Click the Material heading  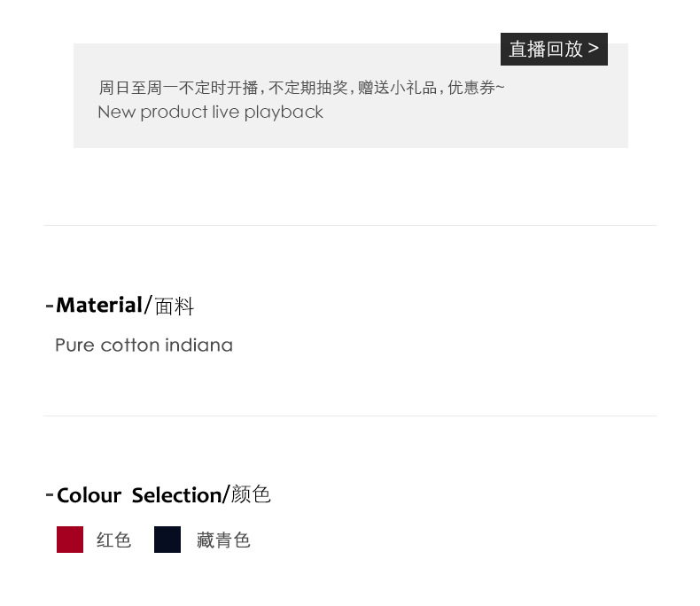(x=99, y=306)
